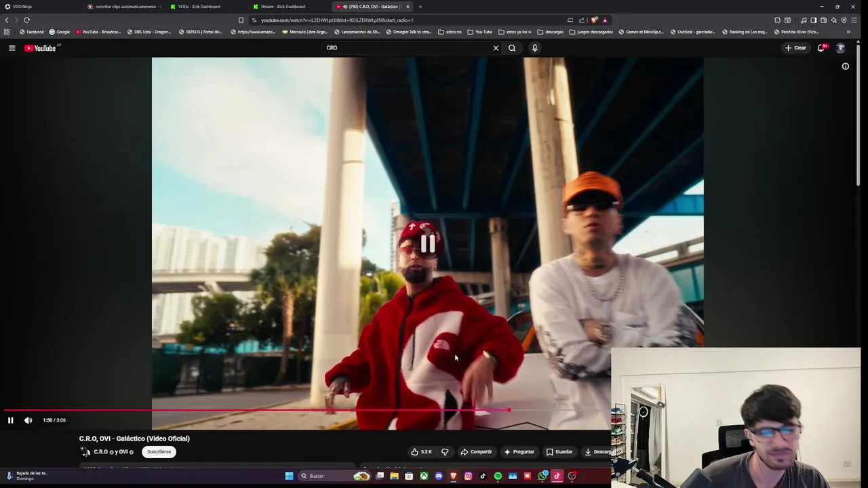Open the YouTube notifications bell
This screenshot has height=488, width=868.
point(821,48)
